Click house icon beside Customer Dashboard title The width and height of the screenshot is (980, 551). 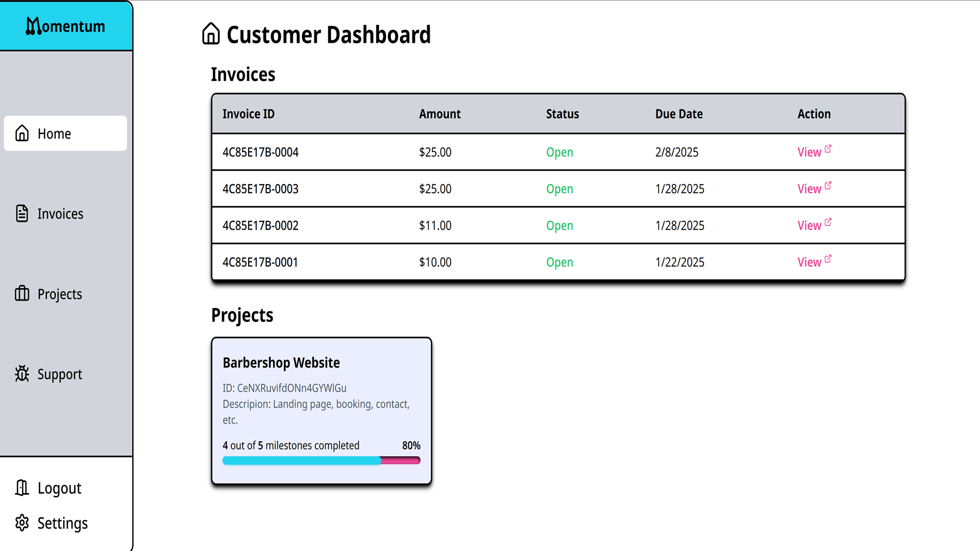tap(211, 34)
